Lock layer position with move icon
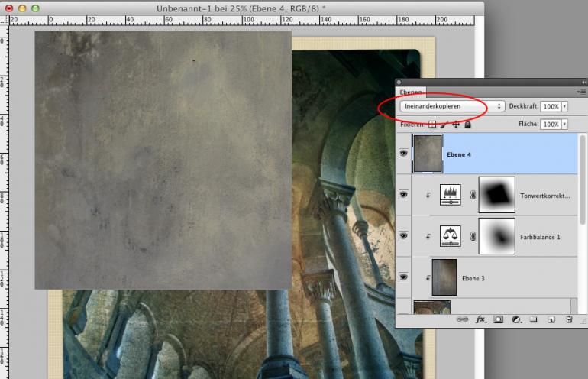 coord(456,125)
